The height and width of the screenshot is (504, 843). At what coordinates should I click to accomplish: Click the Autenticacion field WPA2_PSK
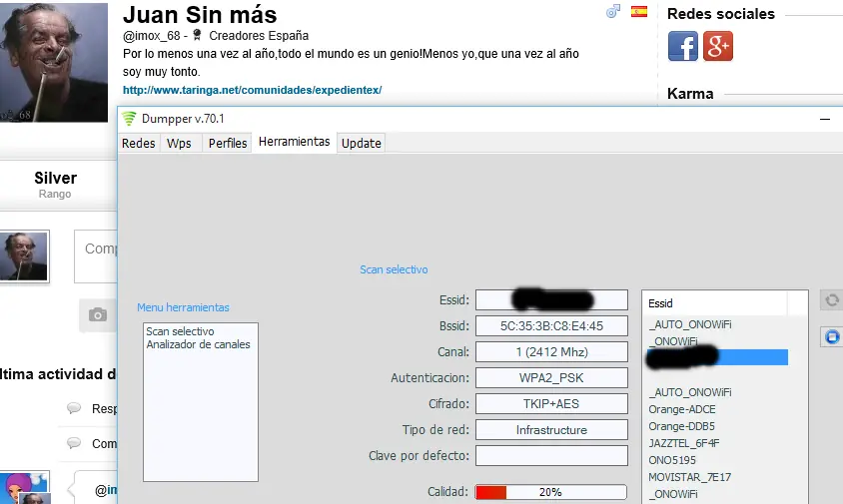pyautogui.click(x=551, y=377)
